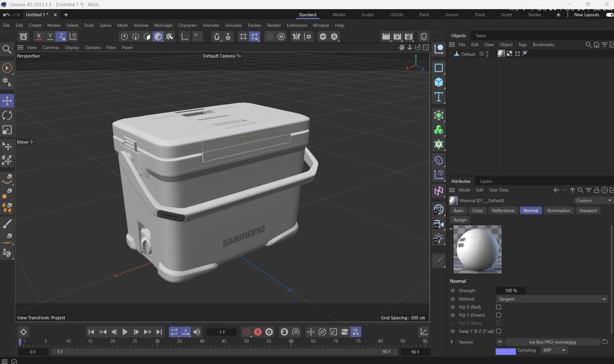The image size is (614, 364).
Task: Toggle timeline sound icon
Action: point(197,332)
